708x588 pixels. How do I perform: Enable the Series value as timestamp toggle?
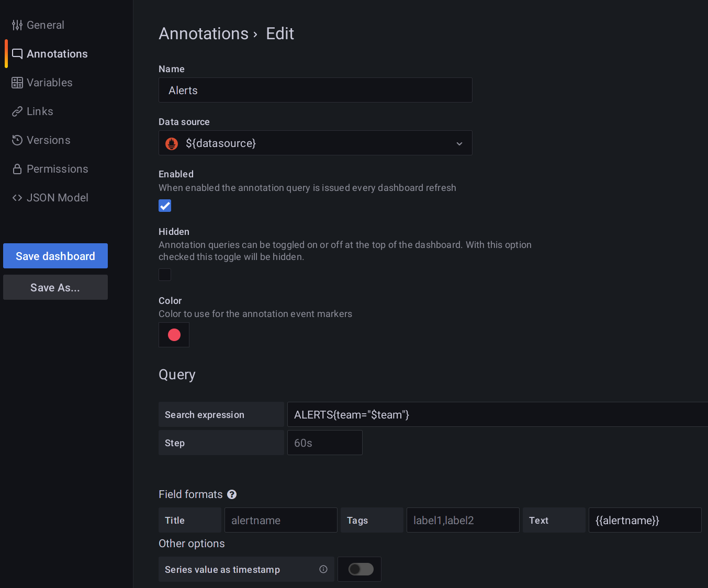[359, 569]
